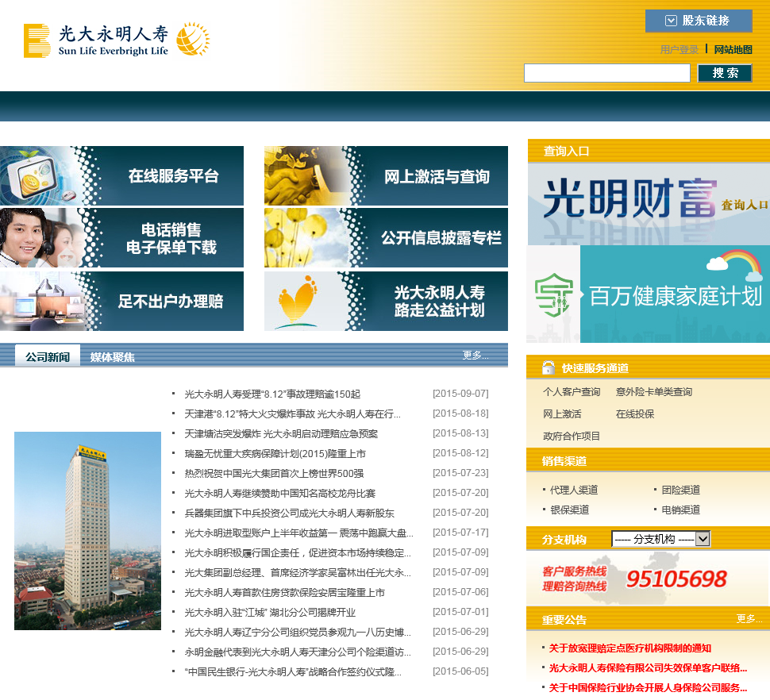Open news 光大永明人寿受理"8.12"事故理赔逾150起

272,394
